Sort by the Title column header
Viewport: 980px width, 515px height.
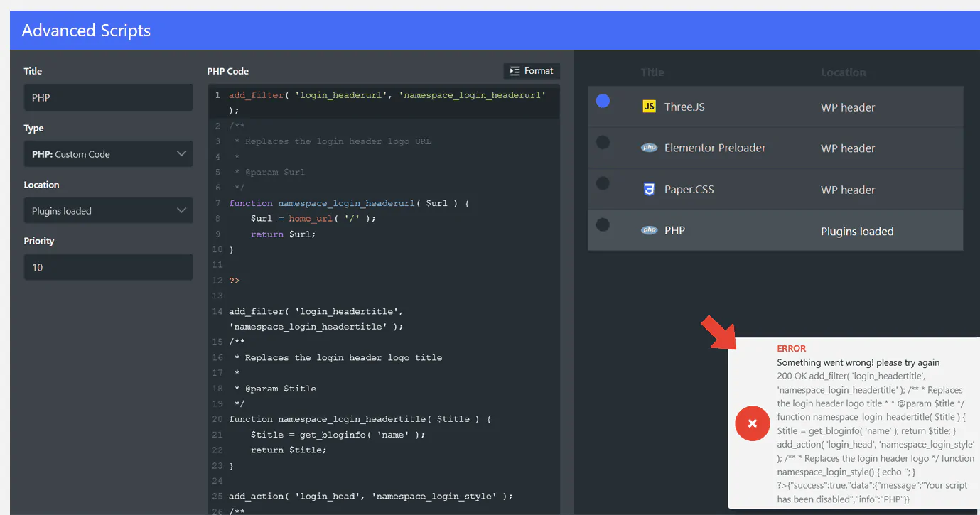[652, 72]
